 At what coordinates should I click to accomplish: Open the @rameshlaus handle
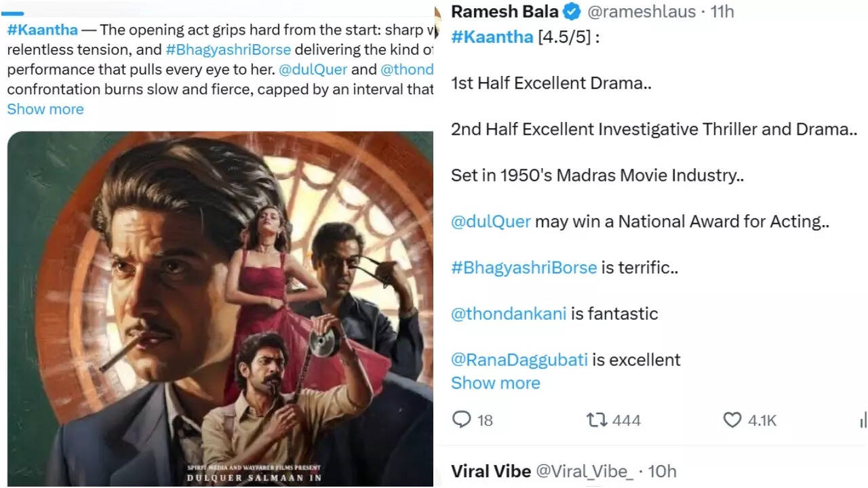coord(639,12)
